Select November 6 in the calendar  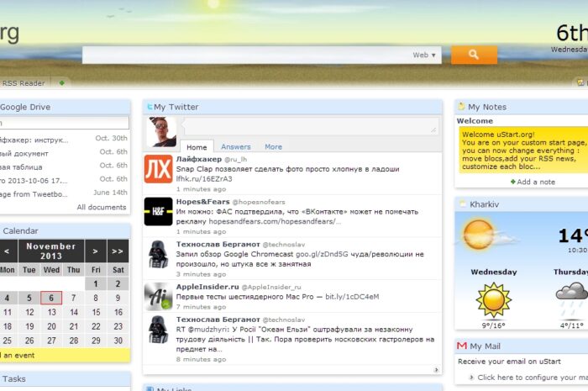click(x=51, y=298)
